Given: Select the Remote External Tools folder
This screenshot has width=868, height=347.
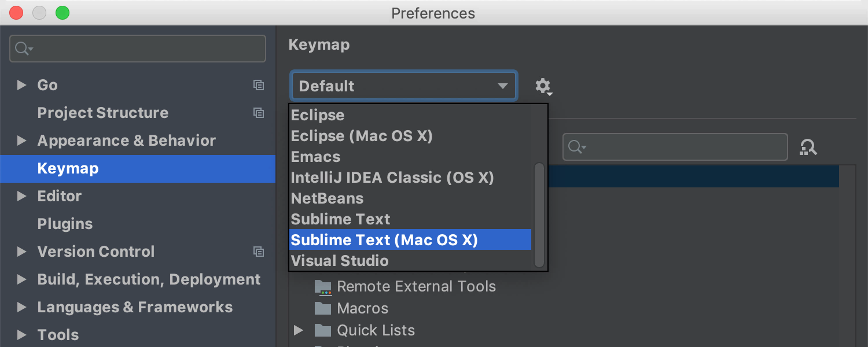Looking at the screenshot, I should coord(415,286).
